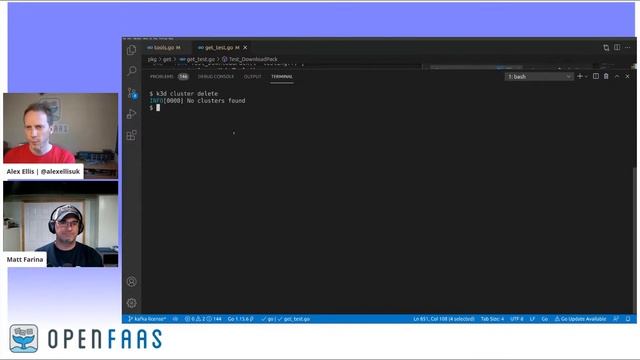Maximize the panel with the chevron-up icon
The width and height of the screenshot is (640, 360).
pyautogui.click(x=617, y=76)
